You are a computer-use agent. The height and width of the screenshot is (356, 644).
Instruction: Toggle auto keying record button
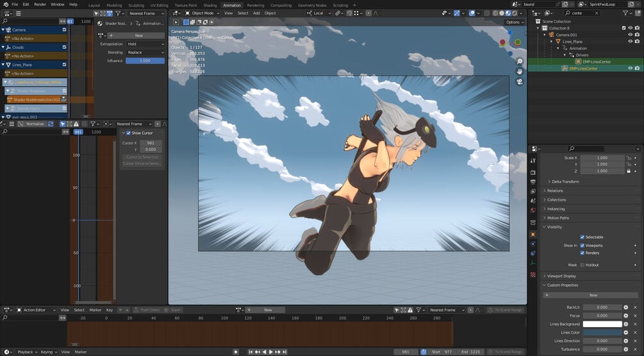[x=236, y=352]
